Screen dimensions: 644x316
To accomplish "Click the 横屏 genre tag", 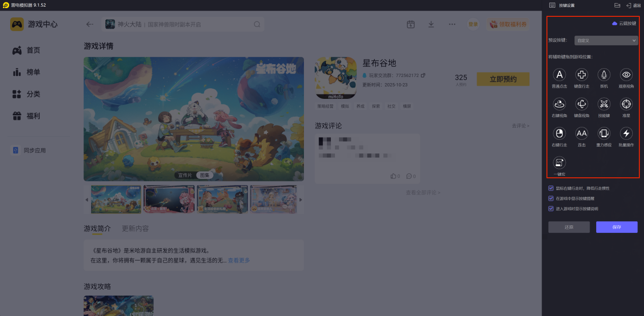I will (x=407, y=107).
